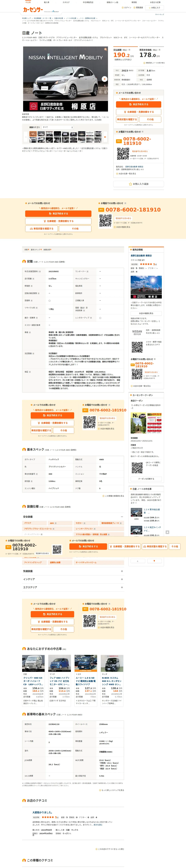This screenshot has width=186, height=868.
Task: Click 車両状態を確認する beside the price
Action: pos(127,119)
